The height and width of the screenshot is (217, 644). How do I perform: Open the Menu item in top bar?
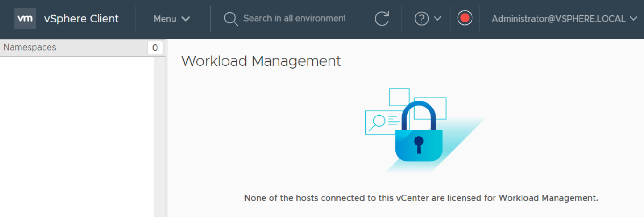[172, 19]
